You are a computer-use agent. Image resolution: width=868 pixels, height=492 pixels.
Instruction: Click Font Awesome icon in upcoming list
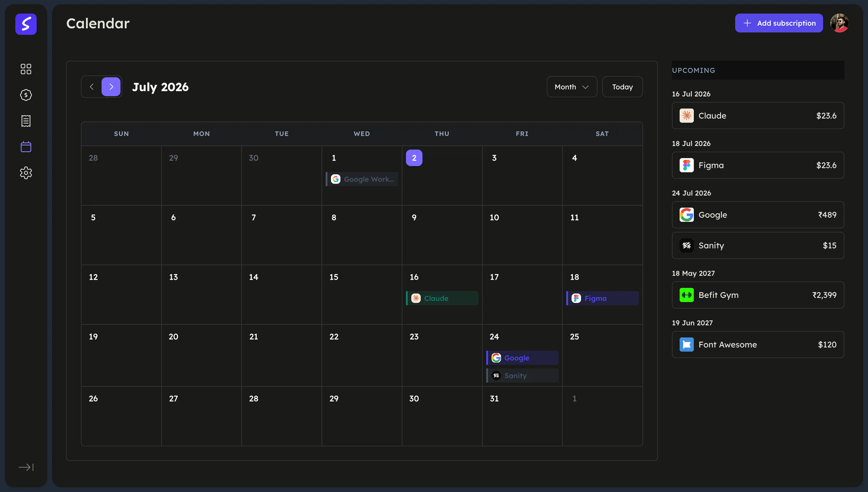tap(686, 345)
